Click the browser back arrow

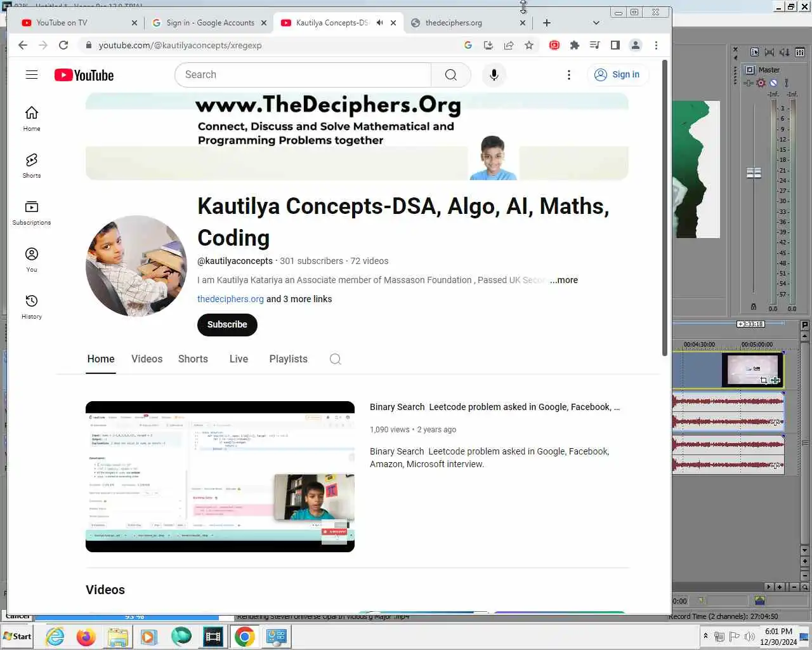click(23, 45)
